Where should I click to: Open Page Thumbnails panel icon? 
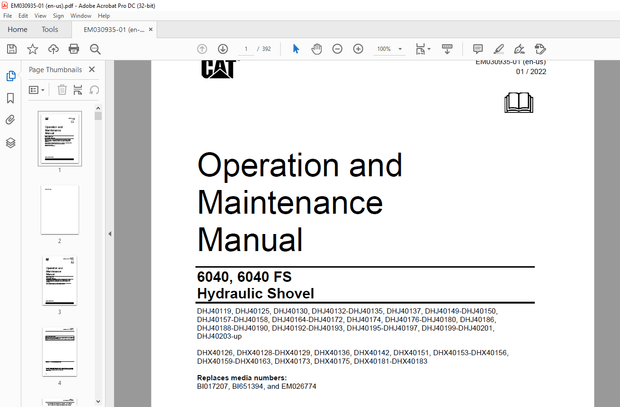tap(11, 76)
